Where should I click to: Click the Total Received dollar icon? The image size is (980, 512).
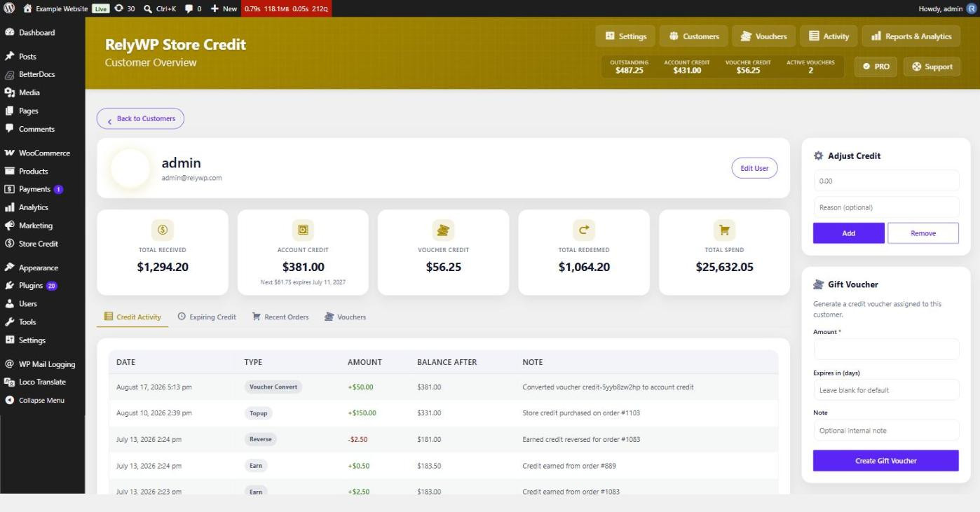[163, 230]
